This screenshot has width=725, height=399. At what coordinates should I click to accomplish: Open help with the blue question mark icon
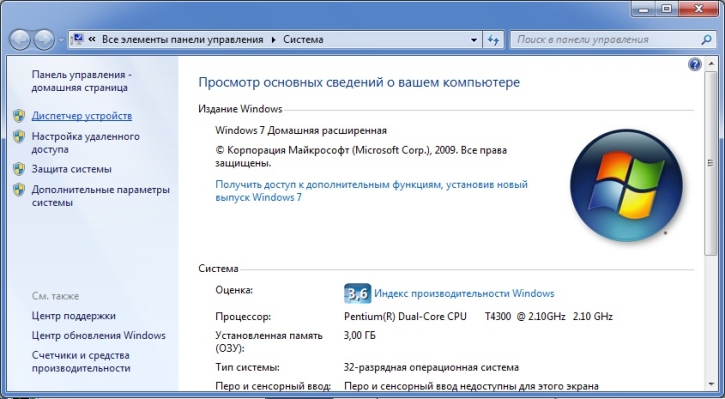coord(694,64)
